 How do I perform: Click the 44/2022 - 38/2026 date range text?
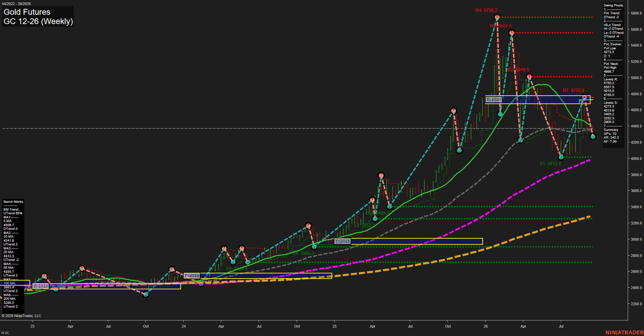point(16,4)
